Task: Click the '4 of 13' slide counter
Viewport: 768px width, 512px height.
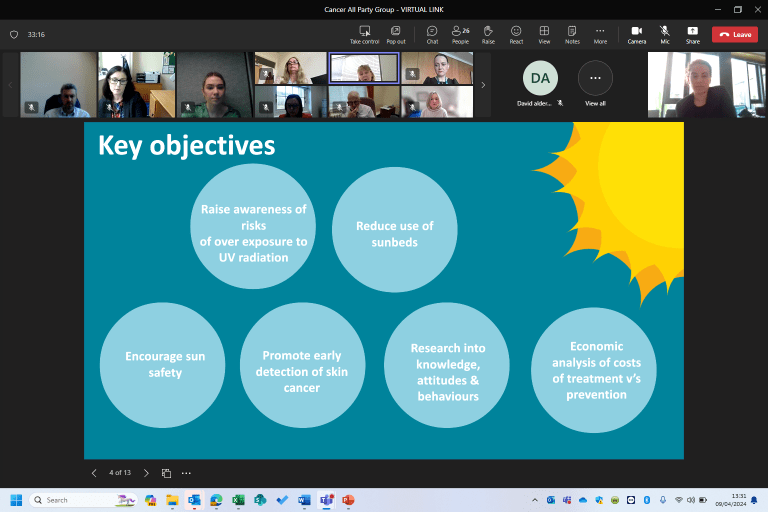Action: pyautogui.click(x=120, y=473)
